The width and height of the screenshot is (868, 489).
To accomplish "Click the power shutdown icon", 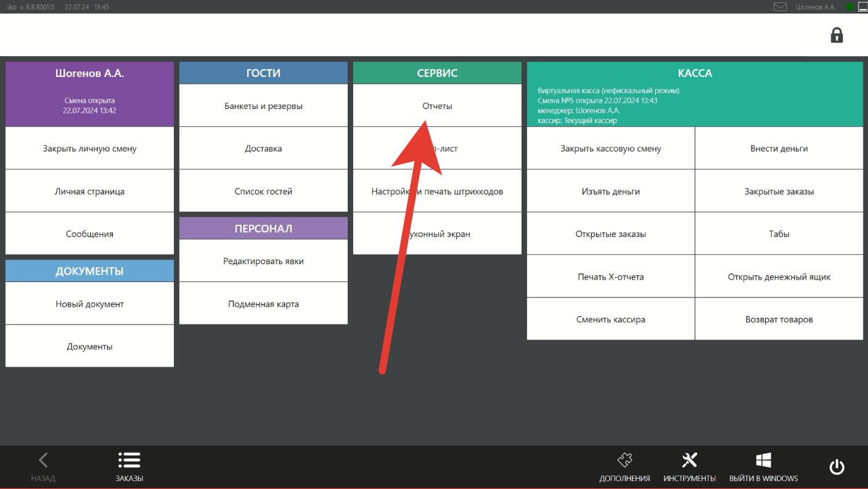I will tap(837, 467).
